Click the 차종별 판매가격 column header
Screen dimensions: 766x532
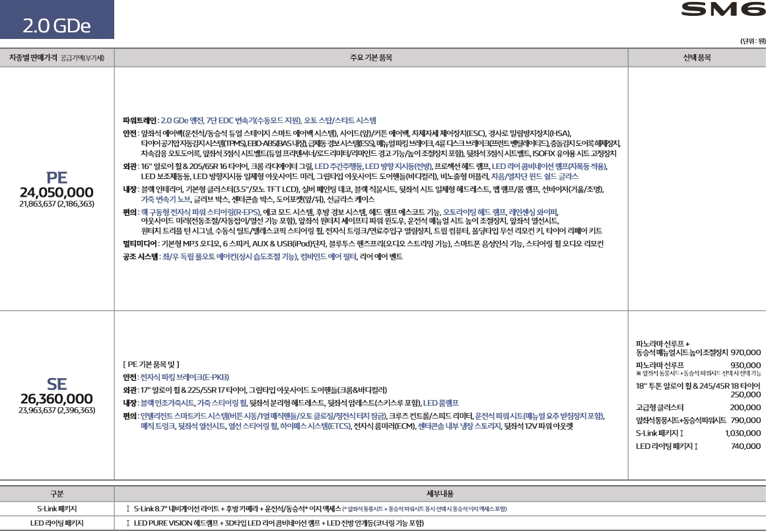point(57,57)
